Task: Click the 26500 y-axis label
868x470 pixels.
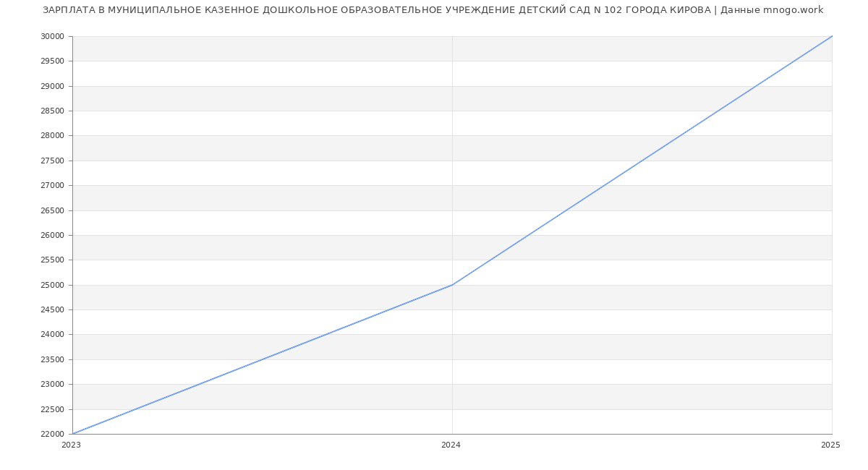Action: click(x=52, y=210)
